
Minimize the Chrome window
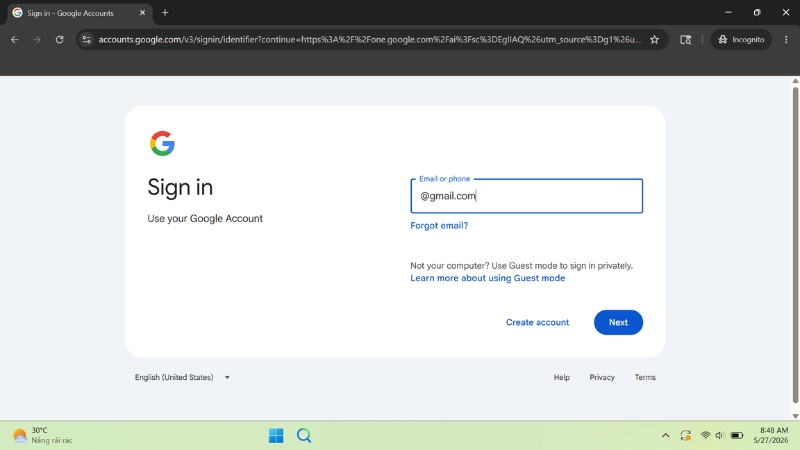(x=729, y=13)
